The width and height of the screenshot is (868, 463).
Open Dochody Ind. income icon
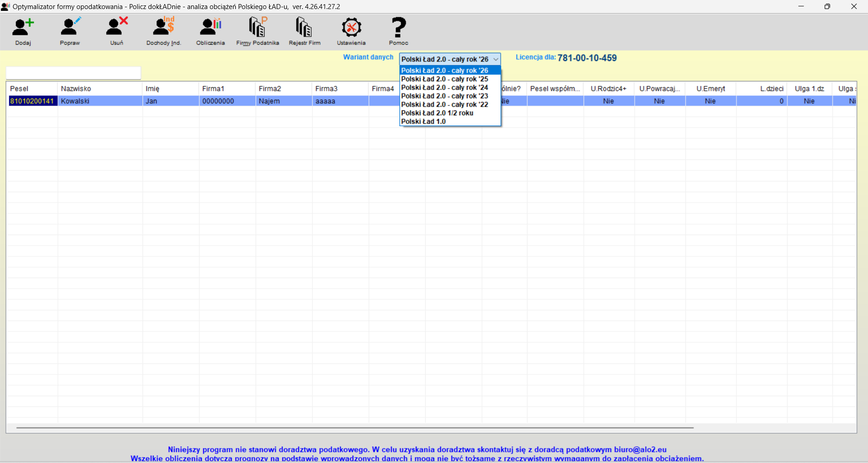pos(164,28)
